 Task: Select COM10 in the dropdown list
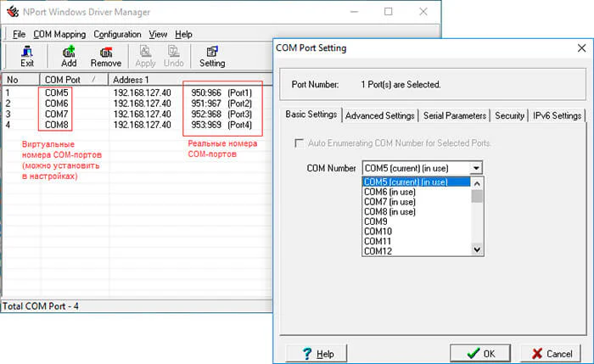(x=417, y=232)
